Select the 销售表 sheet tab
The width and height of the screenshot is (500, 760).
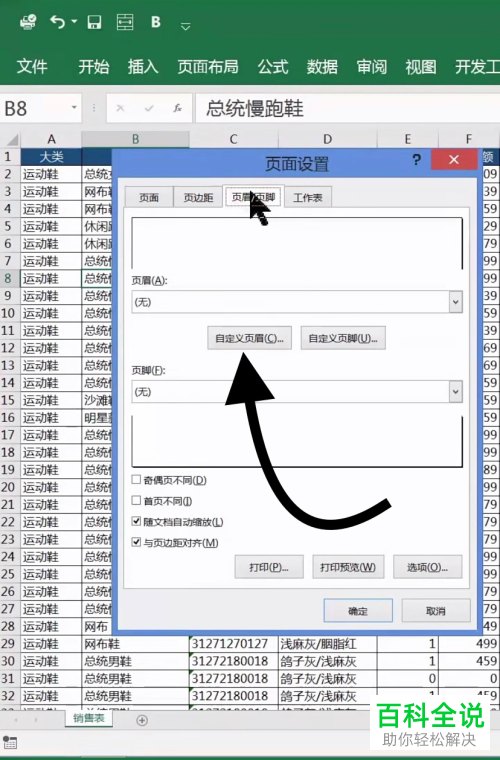(x=89, y=718)
